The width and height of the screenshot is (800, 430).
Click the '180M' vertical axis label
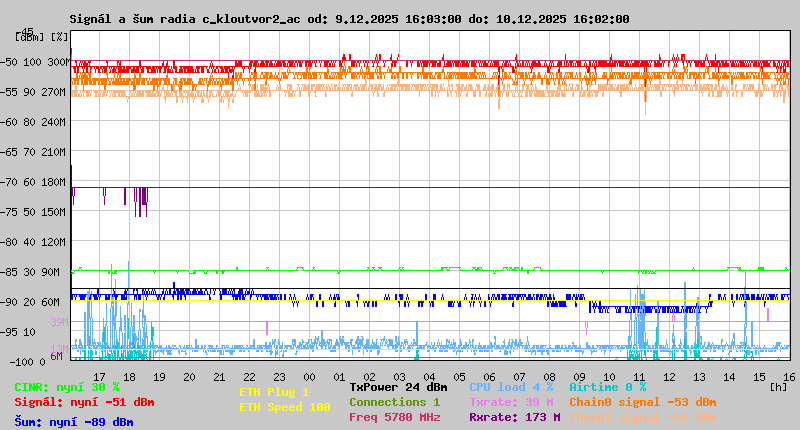(54, 183)
